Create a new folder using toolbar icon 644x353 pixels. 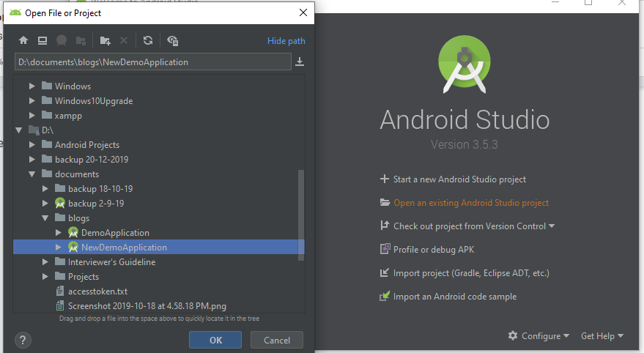click(x=106, y=40)
